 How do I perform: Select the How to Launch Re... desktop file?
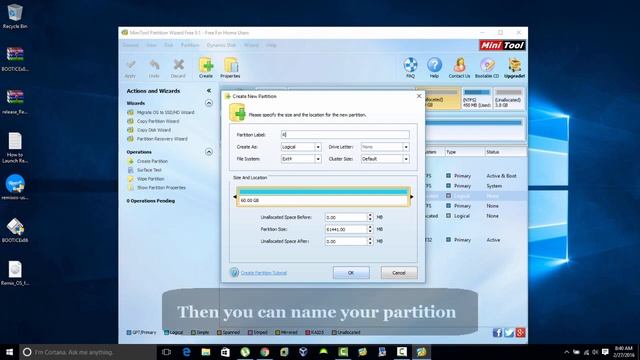[15, 147]
